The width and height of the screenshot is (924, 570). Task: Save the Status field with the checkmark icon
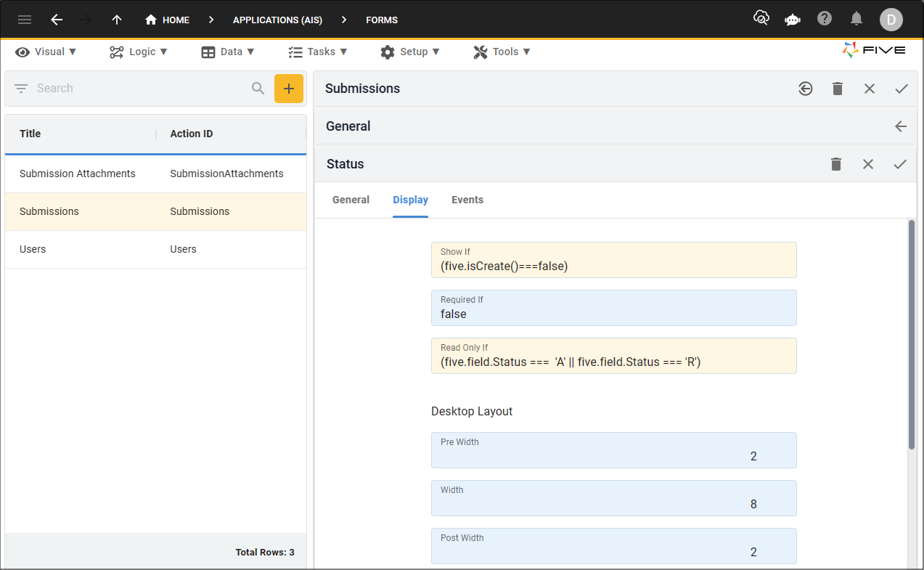tap(900, 164)
